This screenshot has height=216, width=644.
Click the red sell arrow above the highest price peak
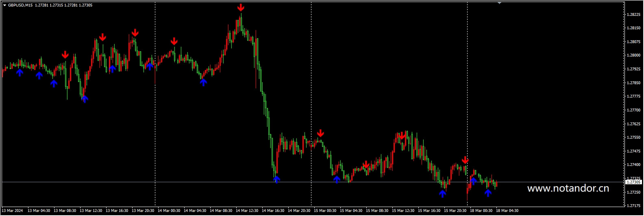tap(241, 7)
